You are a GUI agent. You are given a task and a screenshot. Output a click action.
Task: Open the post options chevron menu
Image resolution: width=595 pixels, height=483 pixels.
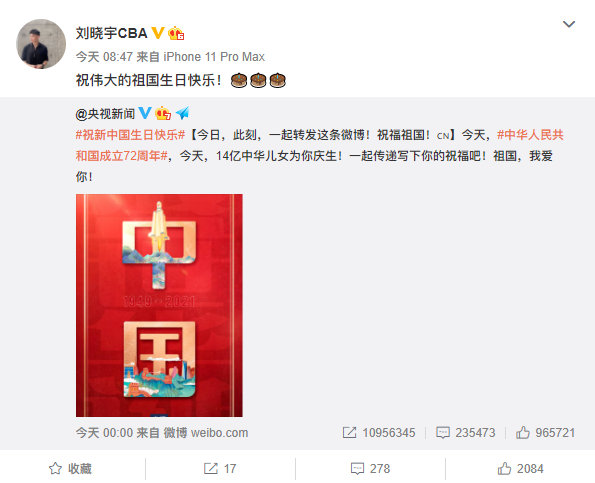pyautogui.click(x=568, y=24)
